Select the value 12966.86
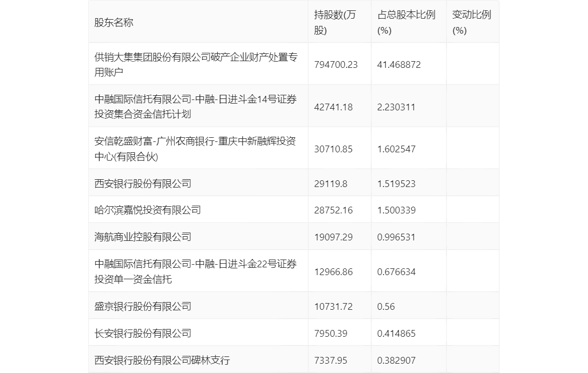Viewport: 588px width, 373px height. [333, 272]
